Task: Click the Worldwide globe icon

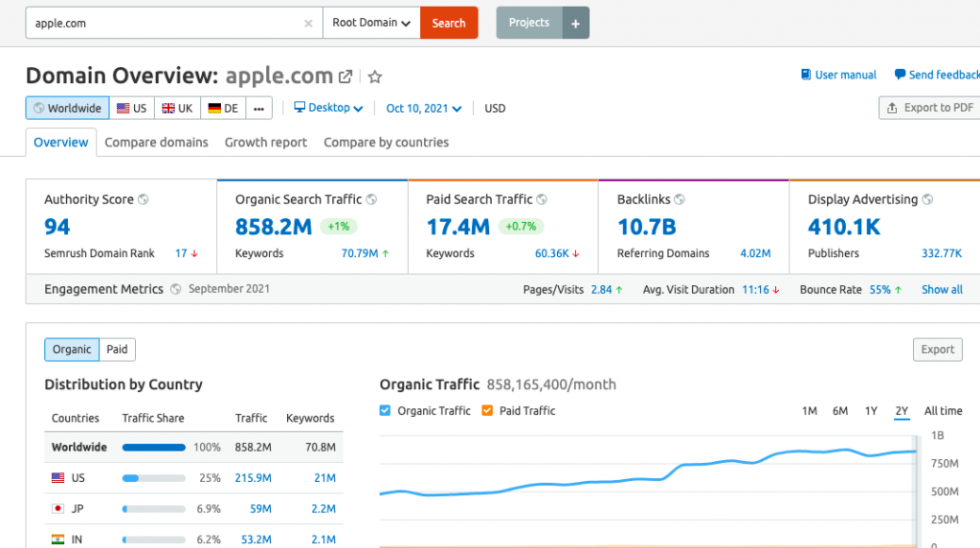Action: (38, 108)
